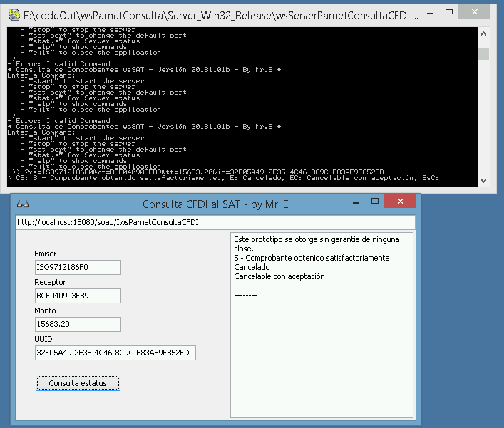The image size is (504, 428).
Task: Maximize the Consulta CFDI al SAT window
Action: (x=375, y=202)
